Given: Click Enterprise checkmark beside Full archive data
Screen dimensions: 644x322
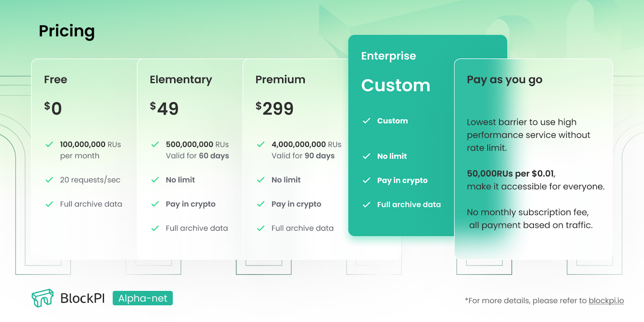Looking at the screenshot, I should (x=366, y=204).
